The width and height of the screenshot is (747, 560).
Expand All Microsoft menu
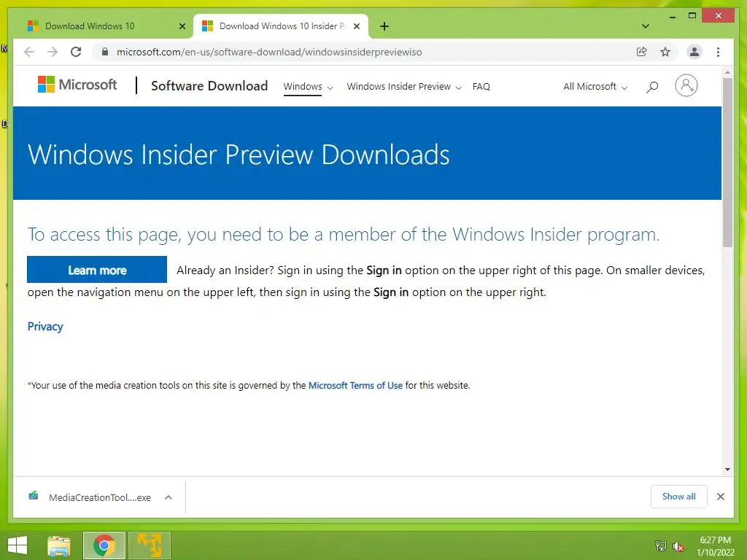pos(595,87)
